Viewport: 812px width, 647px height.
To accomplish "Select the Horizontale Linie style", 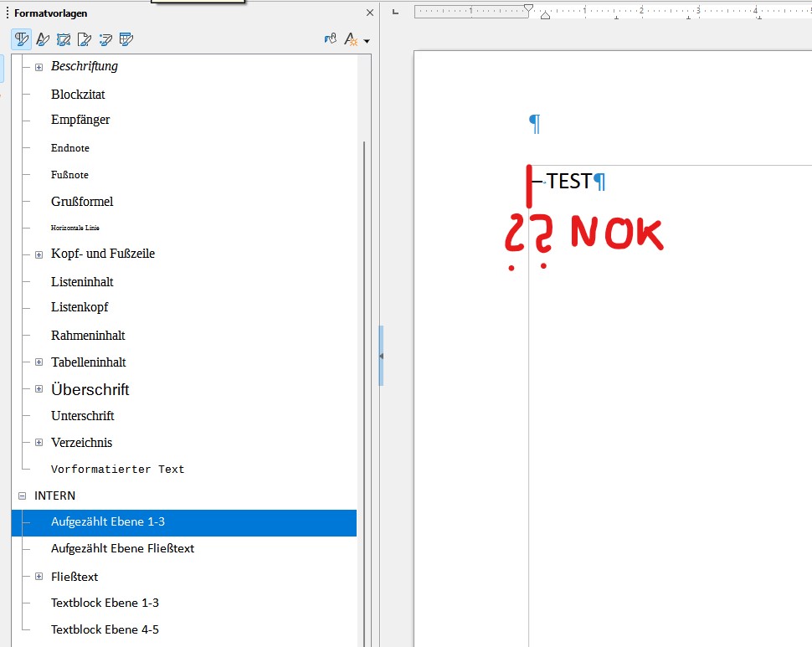I will [75, 228].
